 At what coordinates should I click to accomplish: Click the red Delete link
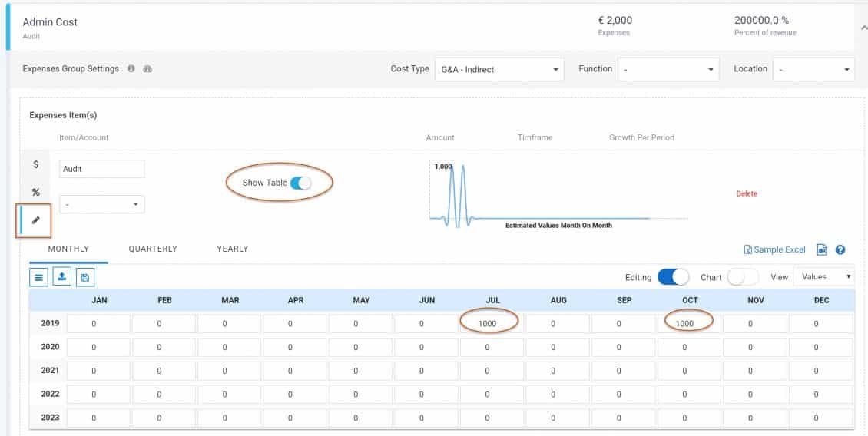[746, 193]
